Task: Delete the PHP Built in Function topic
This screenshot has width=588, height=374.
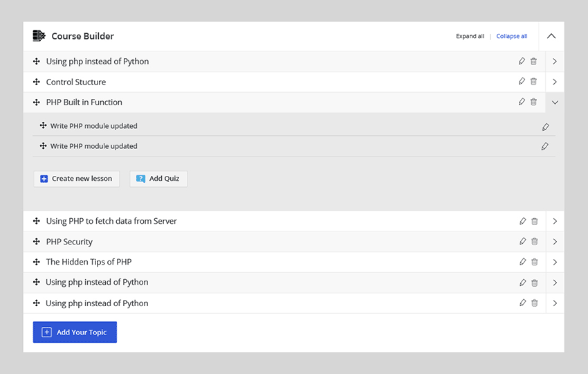Action: pyautogui.click(x=533, y=102)
